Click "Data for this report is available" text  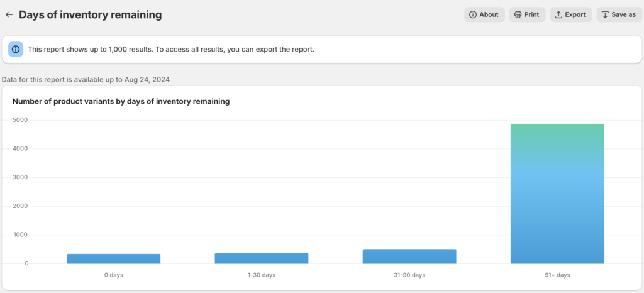click(x=86, y=80)
